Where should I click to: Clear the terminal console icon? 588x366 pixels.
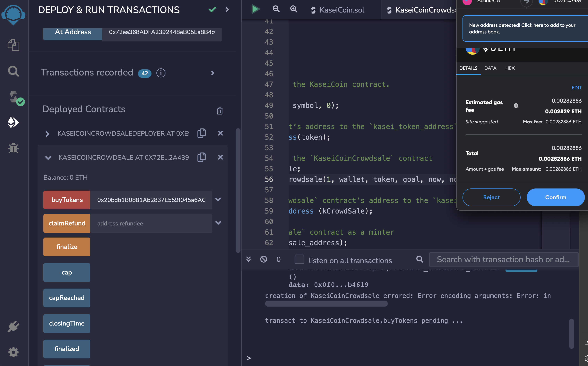coord(264,259)
